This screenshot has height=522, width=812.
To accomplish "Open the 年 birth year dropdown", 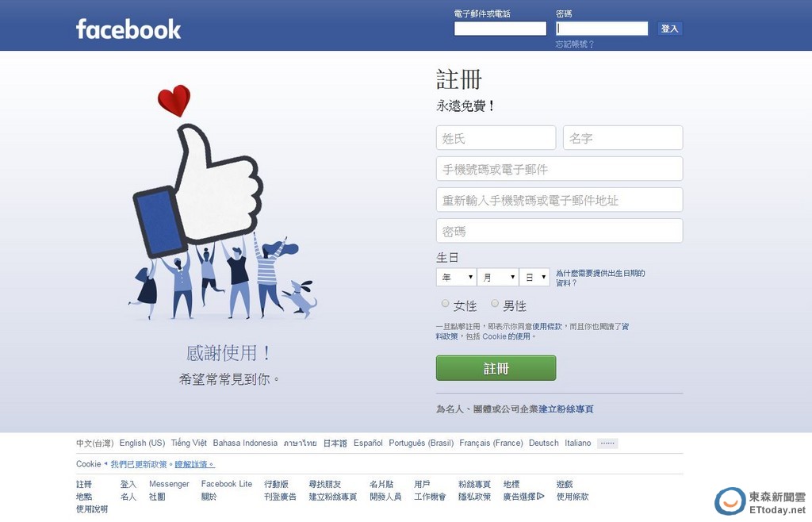I will pos(456,277).
